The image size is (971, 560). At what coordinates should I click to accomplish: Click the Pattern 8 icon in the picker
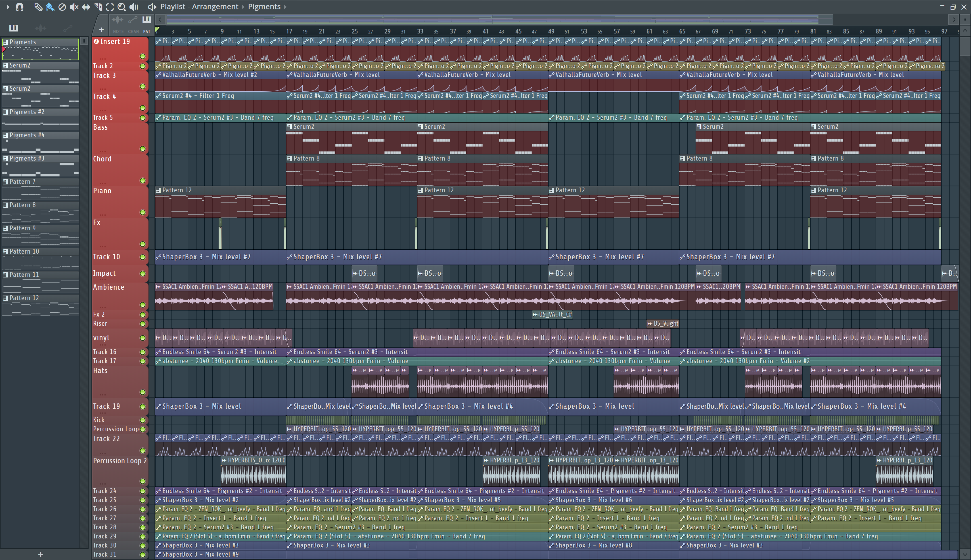click(5, 205)
